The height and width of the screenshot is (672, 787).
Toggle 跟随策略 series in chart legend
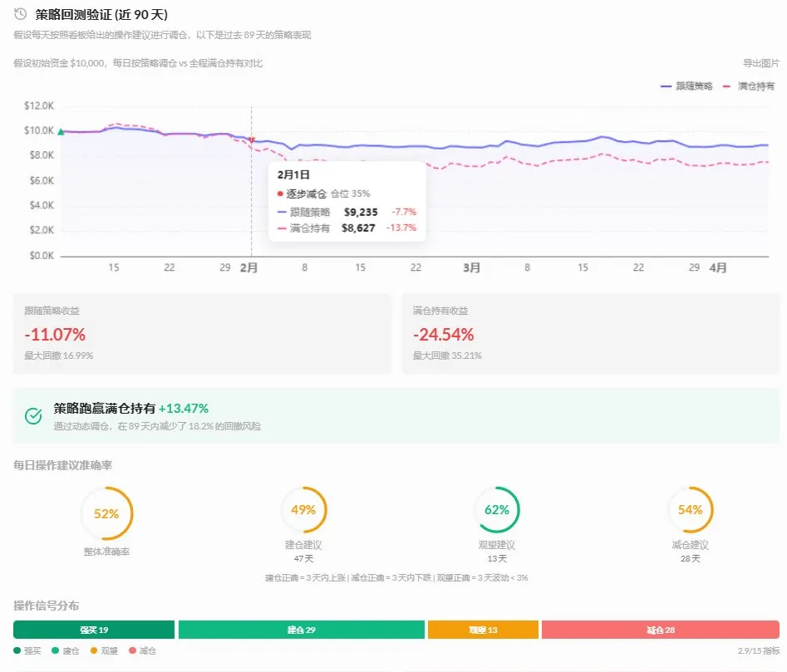686,86
